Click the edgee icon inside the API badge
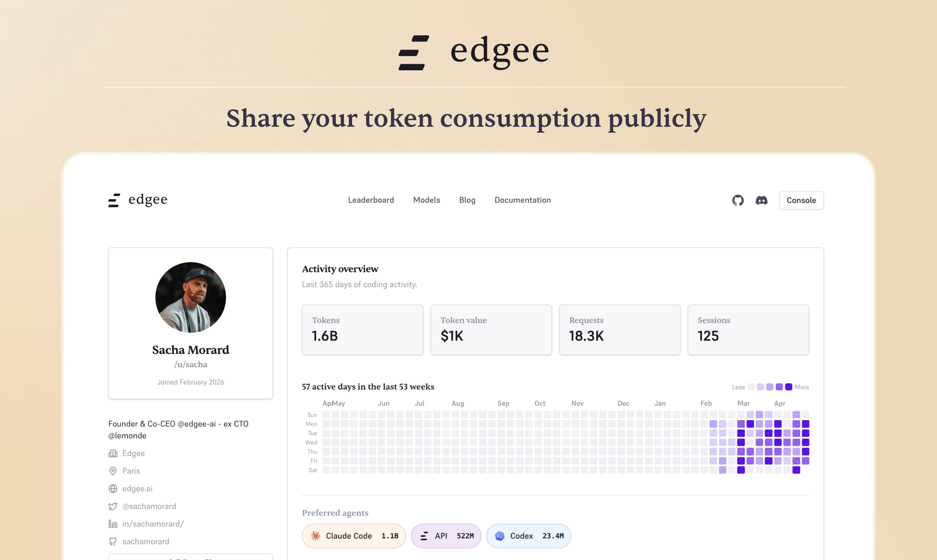The width and height of the screenshot is (937, 560). click(424, 536)
